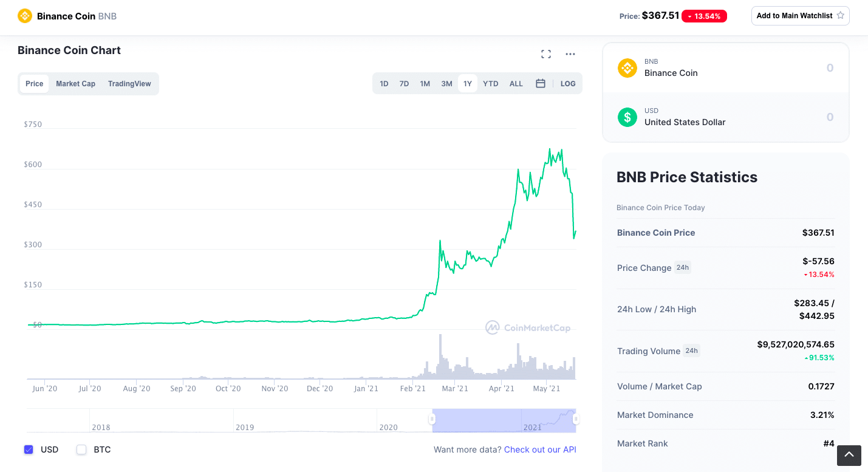Select the 7D time range
Screen dimensions: 868x472
coord(404,84)
